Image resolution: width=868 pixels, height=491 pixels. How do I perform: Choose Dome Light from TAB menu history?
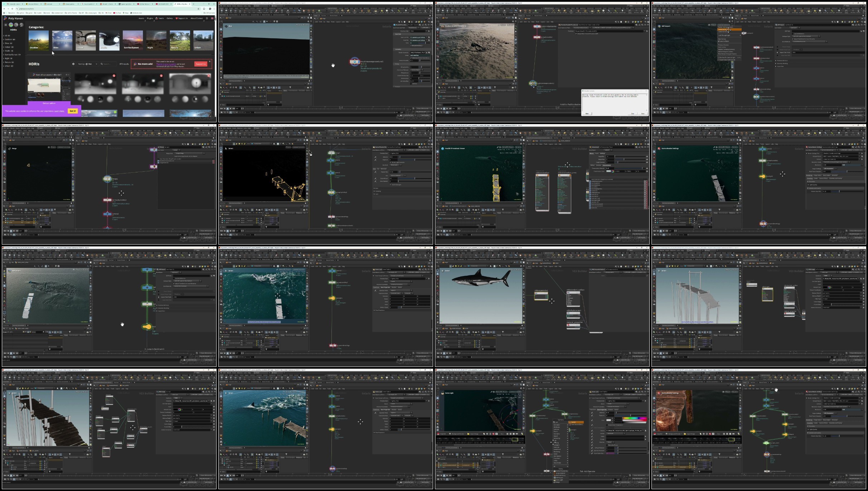point(559,480)
